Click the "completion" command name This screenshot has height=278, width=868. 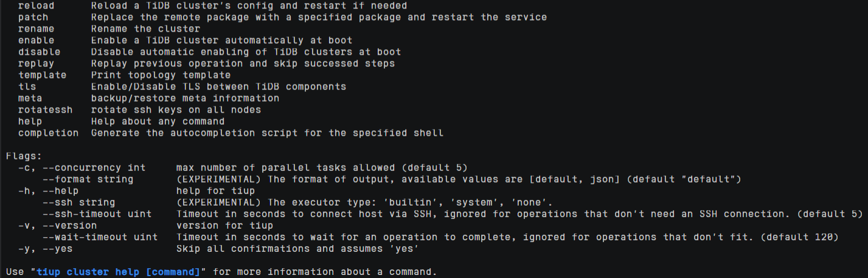[x=48, y=133]
